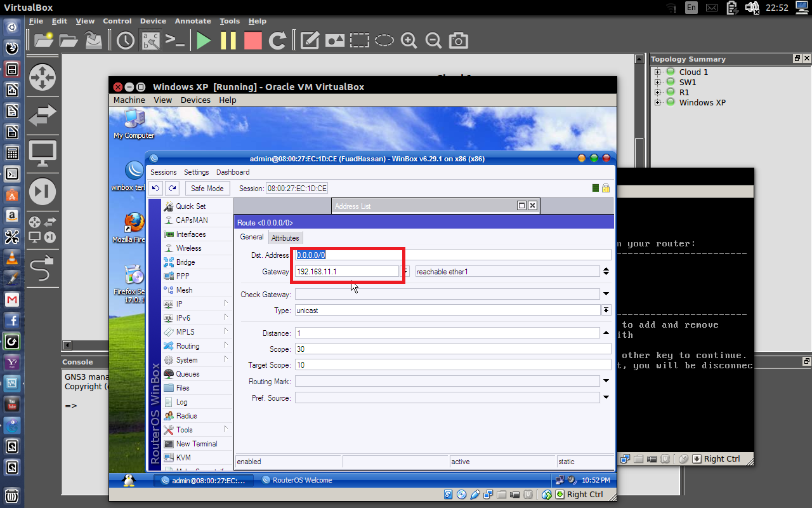This screenshot has width=812, height=508.
Task: Click the add note icon in GNS3
Action: 310,41
